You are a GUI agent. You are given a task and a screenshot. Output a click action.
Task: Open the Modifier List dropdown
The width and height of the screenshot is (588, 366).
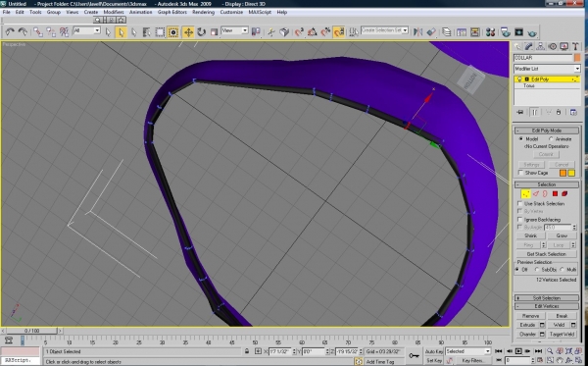pos(547,69)
